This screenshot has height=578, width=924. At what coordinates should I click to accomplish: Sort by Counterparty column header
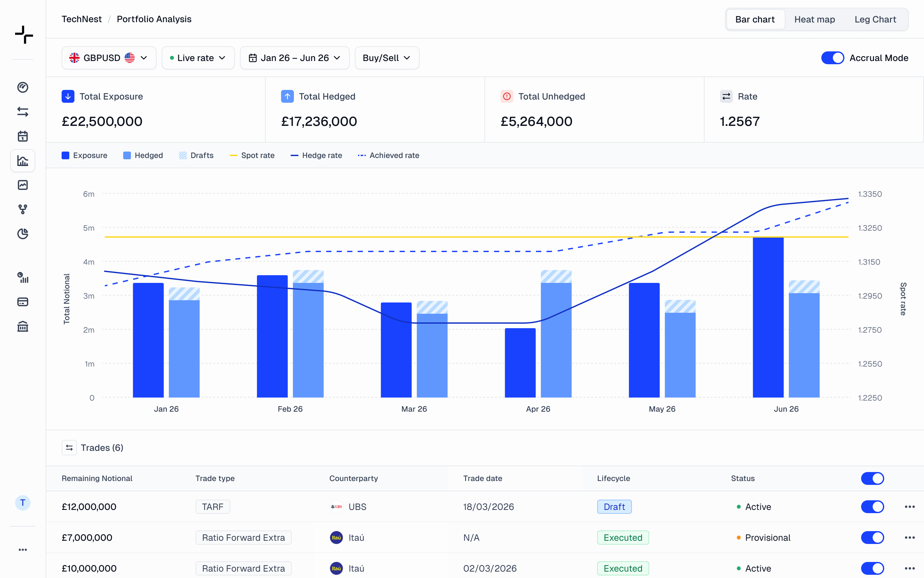[x=354, y=478]
